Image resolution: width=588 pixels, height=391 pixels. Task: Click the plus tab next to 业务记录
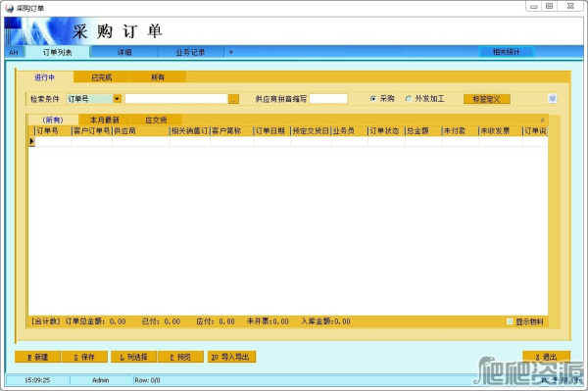pos(231,52)
